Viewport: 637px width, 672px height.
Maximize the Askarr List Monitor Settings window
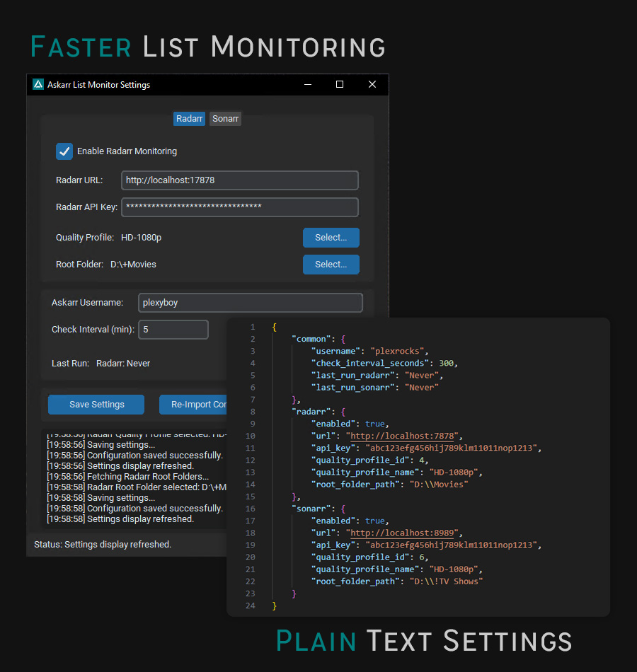pos(339,84)
